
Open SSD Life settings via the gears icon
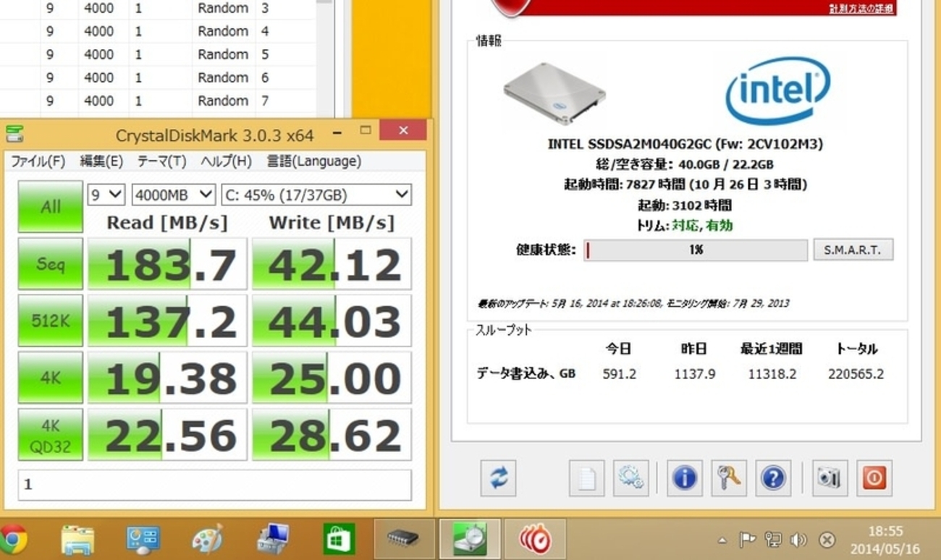click(630, 478)
